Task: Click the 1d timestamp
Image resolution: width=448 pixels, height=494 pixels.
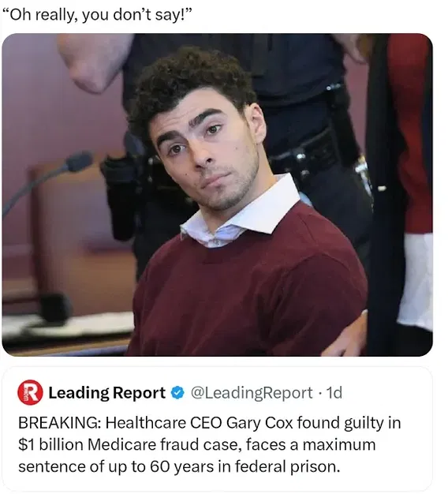Action: point(334,392)
